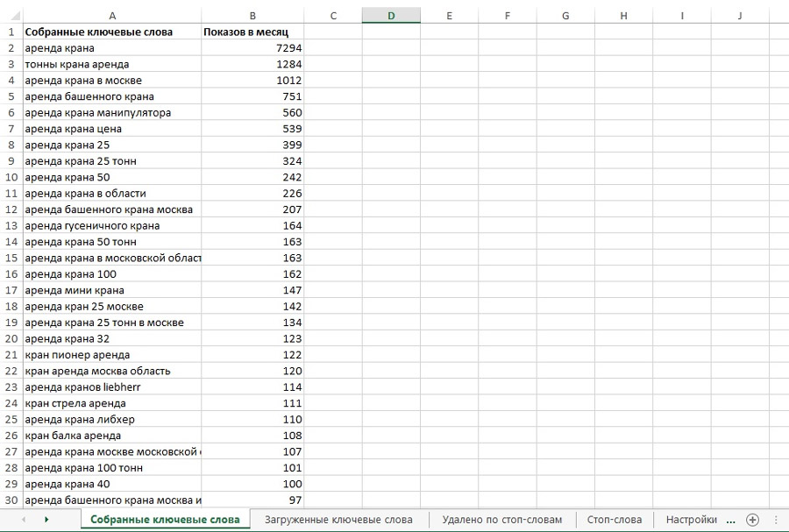
Task: Select column A header
Action: tap(112, 16)
